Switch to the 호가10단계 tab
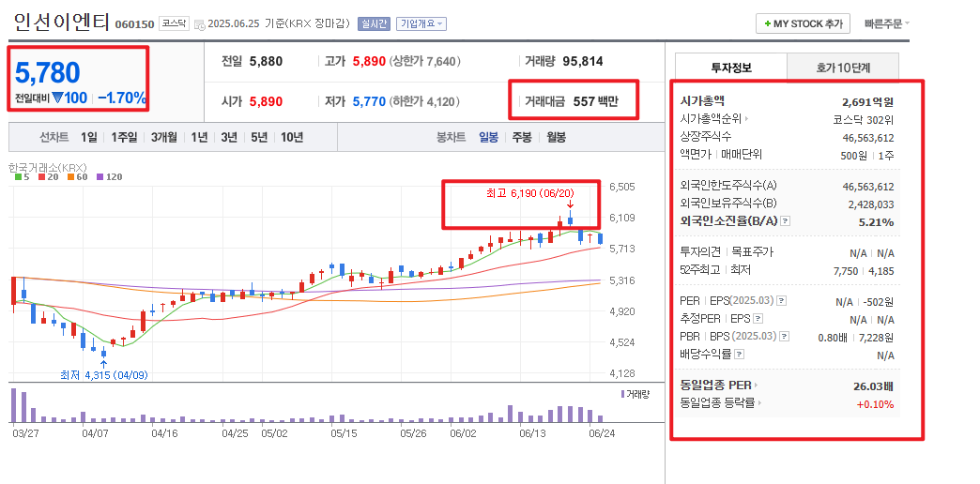Viewport: 980px width, 484px height. coord(843,67)
